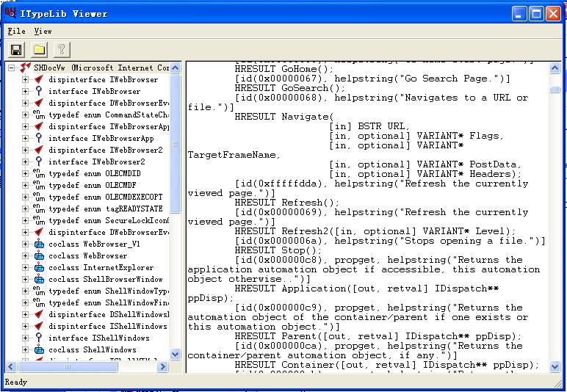Click the interface IWebBrowser2 lollipop icon
The image size is (567, 392).
(39, 161)
